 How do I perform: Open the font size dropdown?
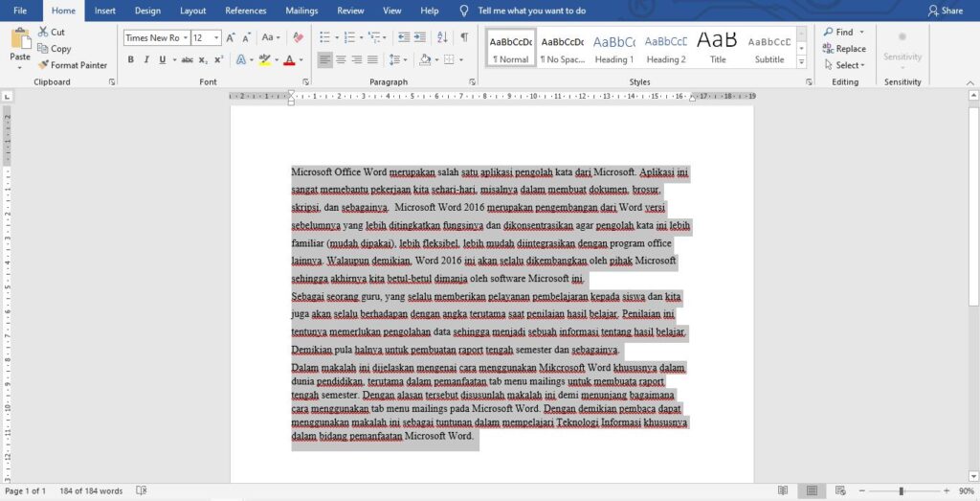(216, 38)
